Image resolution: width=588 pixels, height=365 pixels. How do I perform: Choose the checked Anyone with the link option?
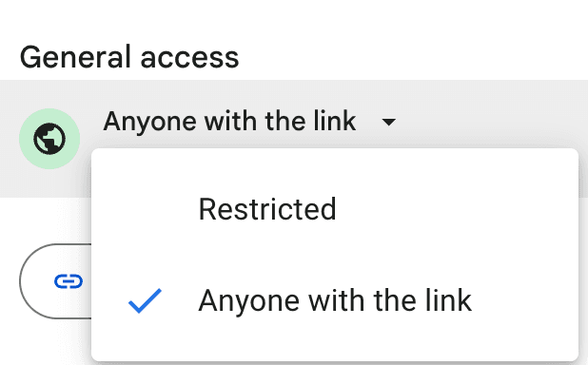tap(335, 300)
